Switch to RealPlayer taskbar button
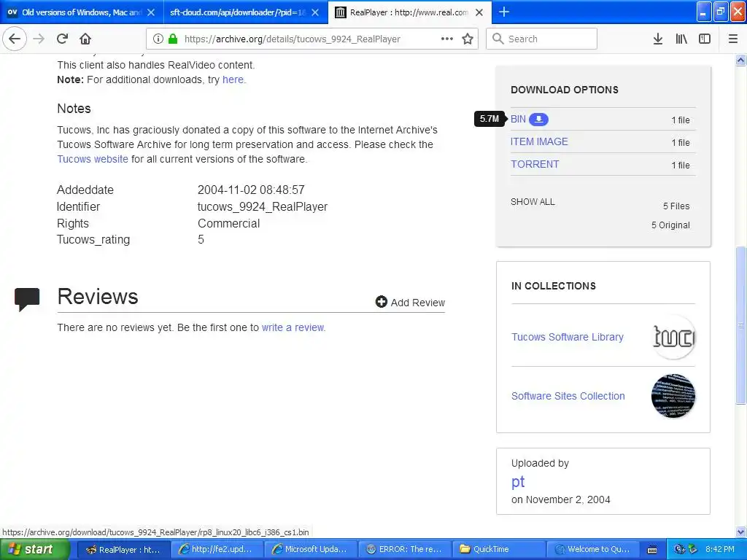 click(x=123, y=550)
